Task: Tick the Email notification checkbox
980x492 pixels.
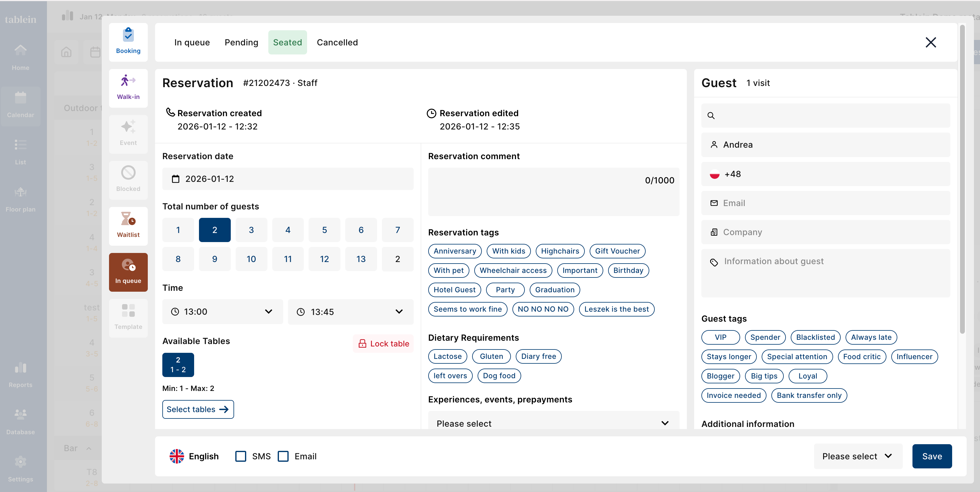Action: 283,456
